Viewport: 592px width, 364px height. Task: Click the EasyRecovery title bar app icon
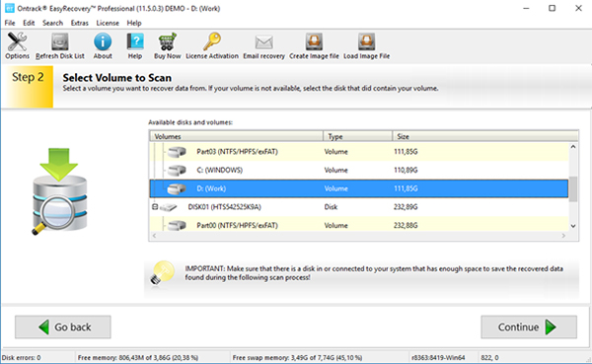[10, 8]
